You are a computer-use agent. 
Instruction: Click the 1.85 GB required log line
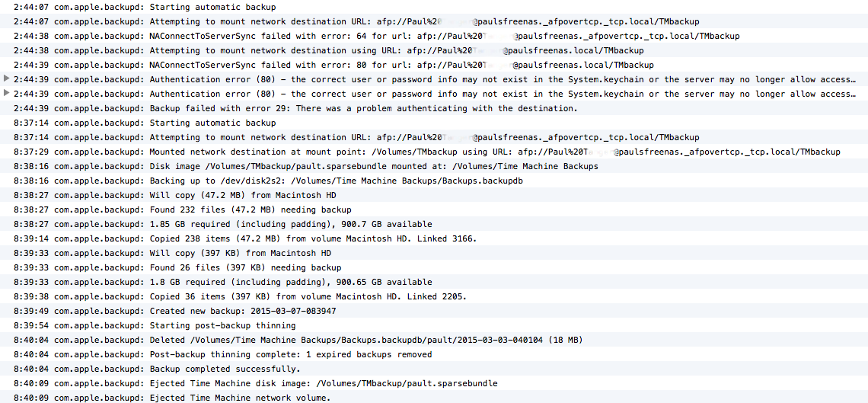coord(434,224)
